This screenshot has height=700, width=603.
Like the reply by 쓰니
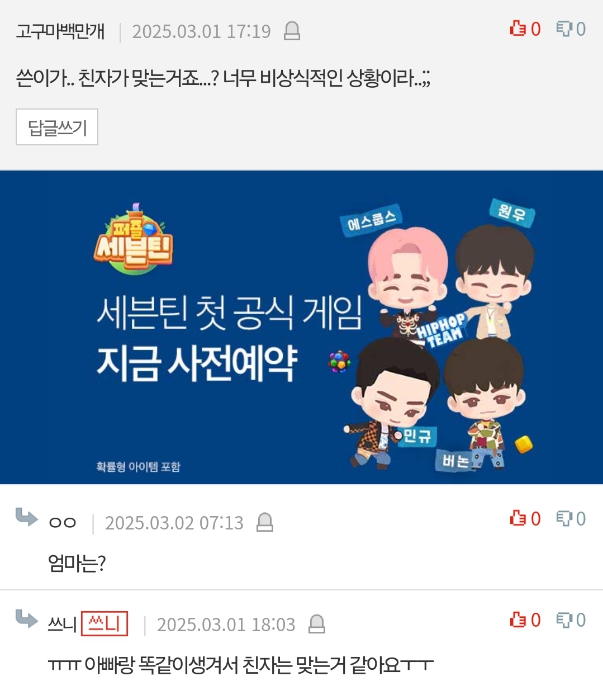pos(525,619)
